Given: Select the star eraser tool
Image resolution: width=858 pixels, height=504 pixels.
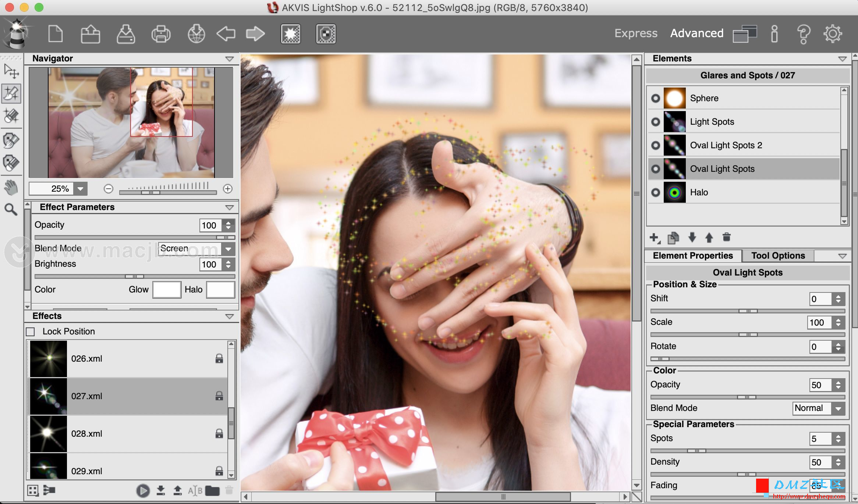Looking at the screenshot, I should pyautogui.click(x=11, y=116).
